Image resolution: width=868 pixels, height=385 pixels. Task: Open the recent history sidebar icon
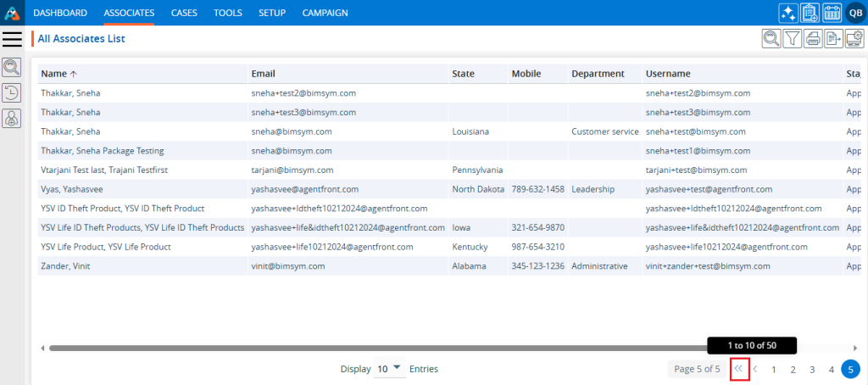tap(12, 93)
